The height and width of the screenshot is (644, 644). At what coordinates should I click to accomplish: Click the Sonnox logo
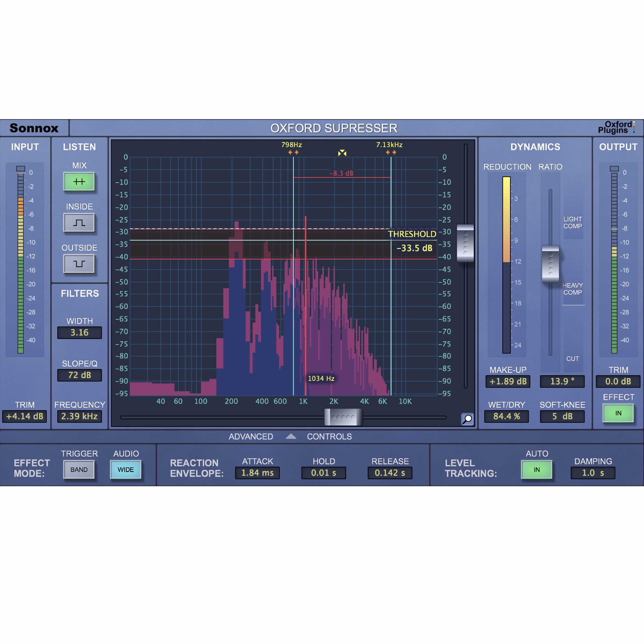click(34, 128)
